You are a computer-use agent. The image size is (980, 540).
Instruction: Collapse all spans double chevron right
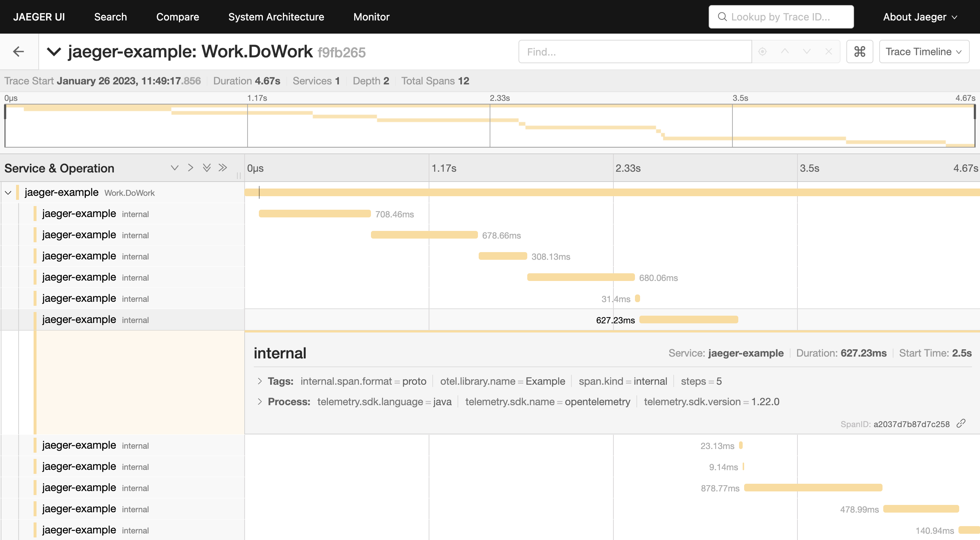click(x=223, y=168)
